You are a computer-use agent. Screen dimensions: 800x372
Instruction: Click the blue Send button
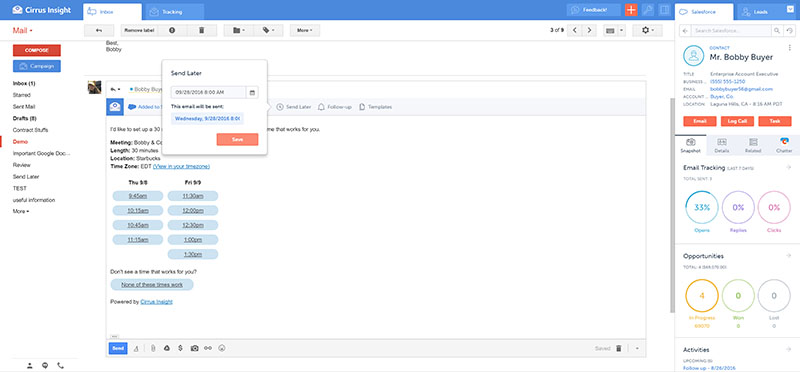pyautogui.click(x=118, y=348)
